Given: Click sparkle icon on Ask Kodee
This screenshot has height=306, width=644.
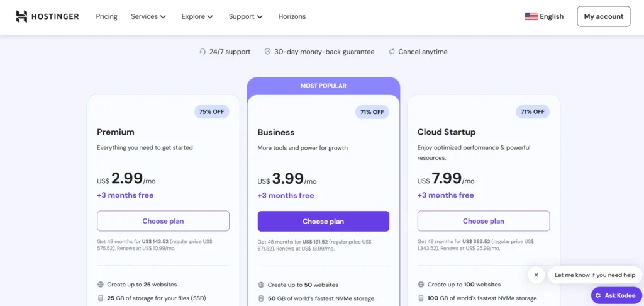Looking at the screenshot, I should click(598, 295).
